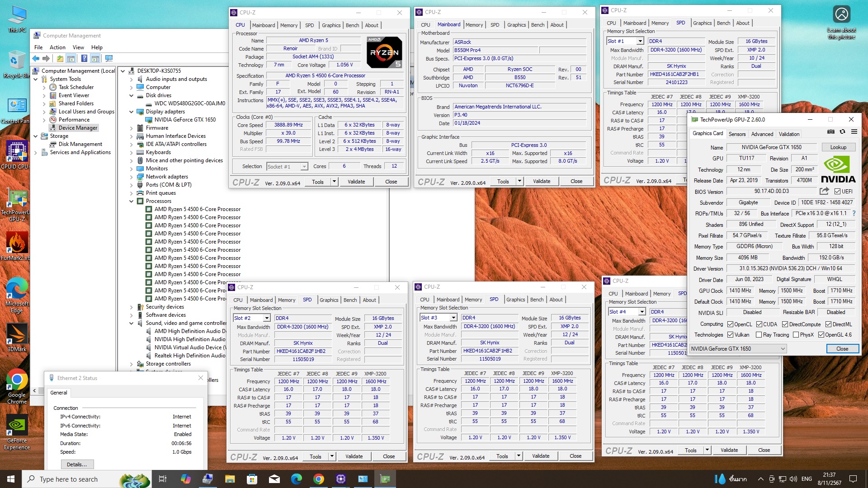
Task: Click volume speaker icon in system tray
Action: tap(793, 479)
